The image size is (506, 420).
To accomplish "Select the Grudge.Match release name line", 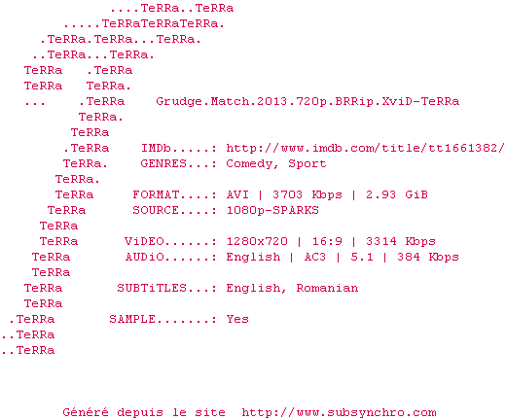I will coord(307,101).
